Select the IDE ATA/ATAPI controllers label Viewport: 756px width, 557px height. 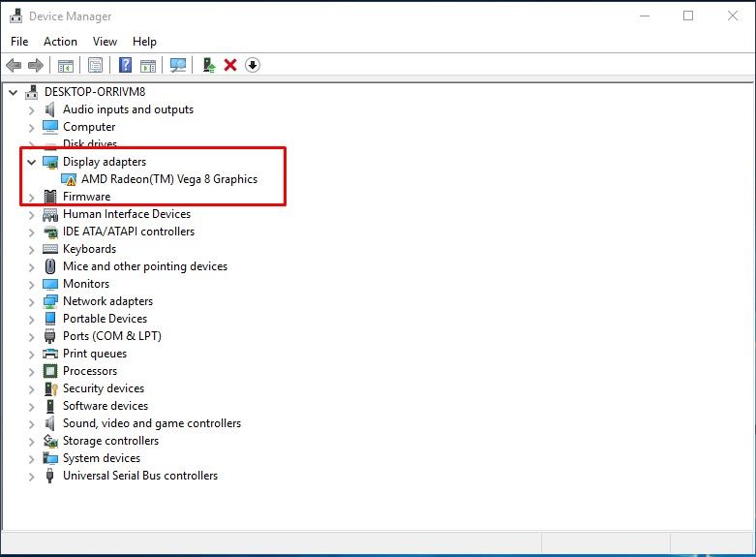(129, 232)
